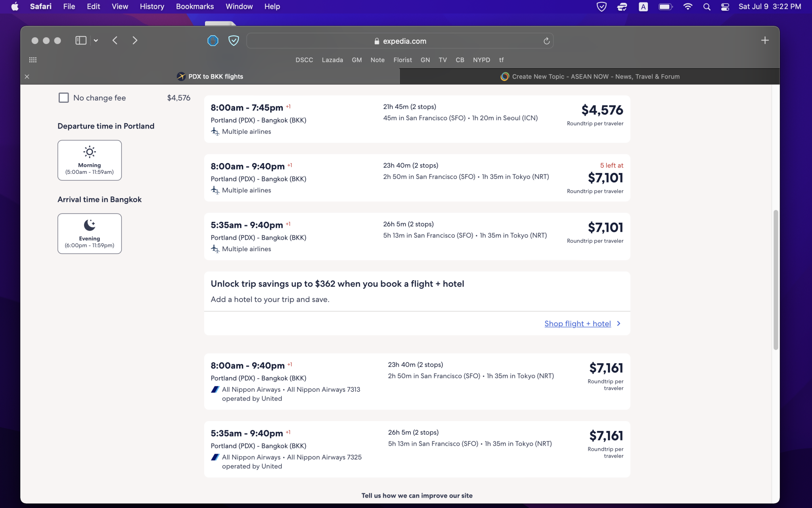The width and height of the screenshot is (812, 508).
Task: Open the Lazada bookmark
Action: pyautogui.click(x=332, y=60)
